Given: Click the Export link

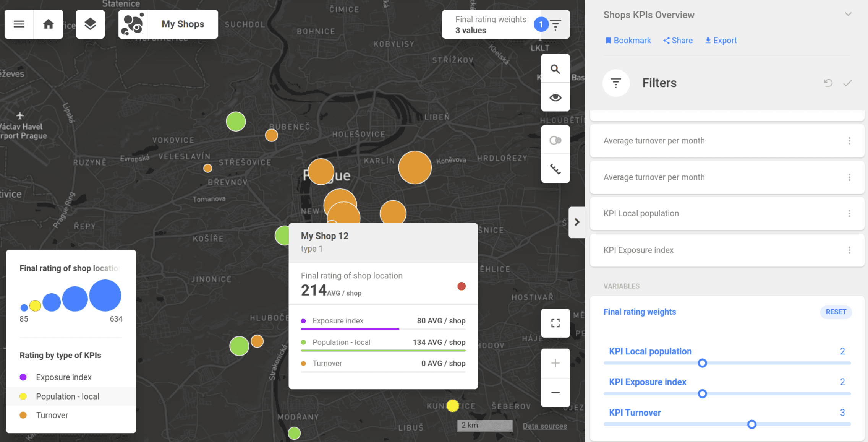Looking at the screenshot, I should (721, 40).
